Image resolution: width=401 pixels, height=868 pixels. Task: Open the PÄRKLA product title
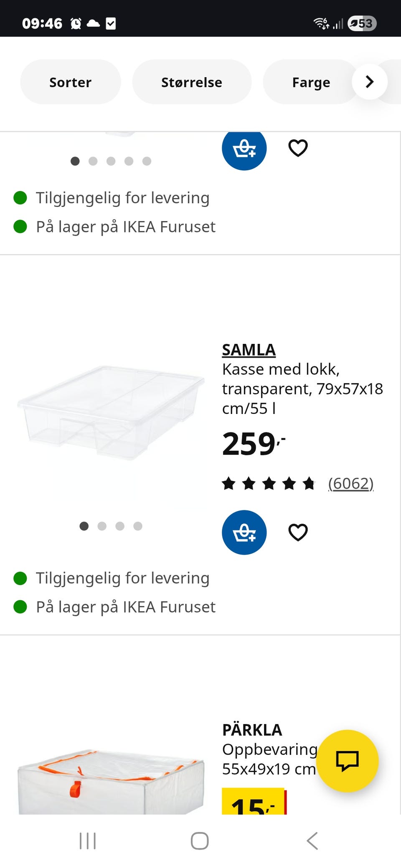(252, 730)
